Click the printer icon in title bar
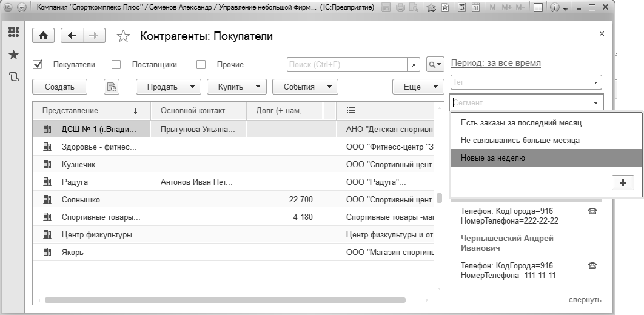Image resolution: width=644 pixels, height=315 pixels. tap(400, 7)
